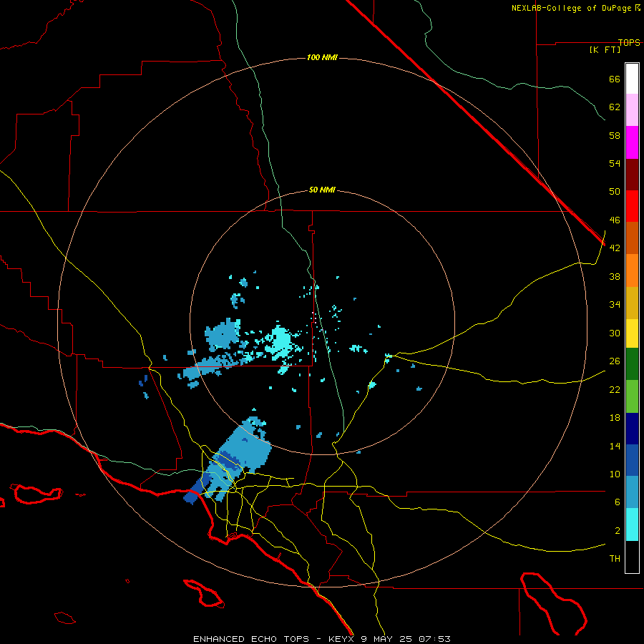The height and width of the screenshot is (644, 644).
Task: Click the dark maroon legend swatch
Action: (632, 174)
